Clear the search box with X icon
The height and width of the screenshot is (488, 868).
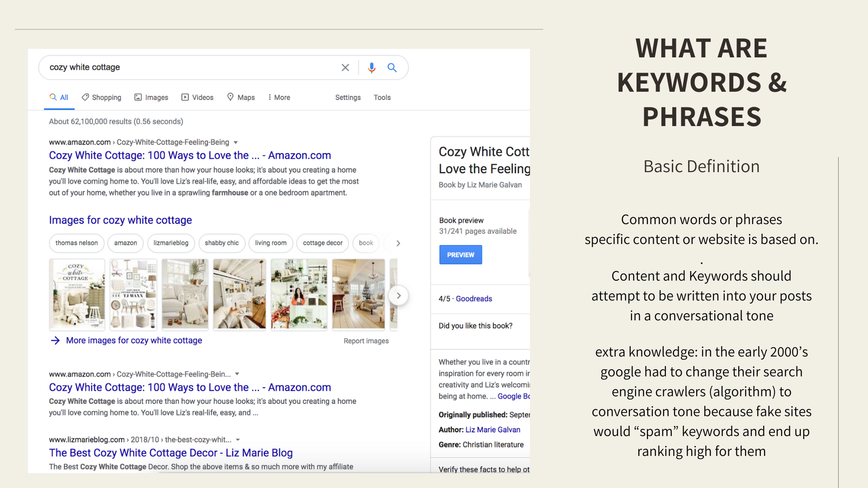coord(345,67)
